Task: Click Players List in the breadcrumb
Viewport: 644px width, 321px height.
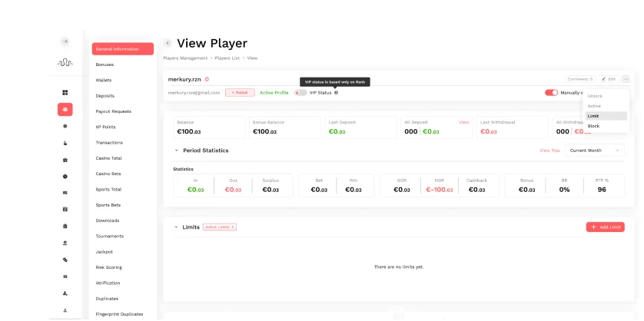Action: click(x=227, y=58)
